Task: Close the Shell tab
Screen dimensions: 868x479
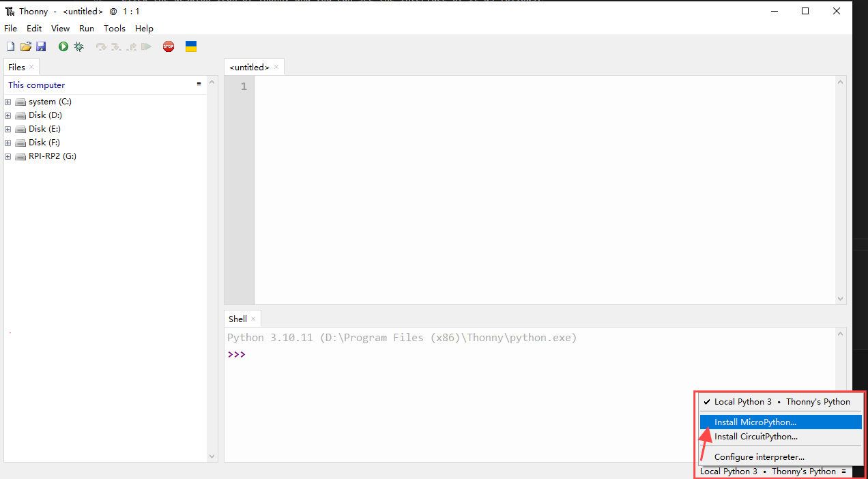Action: (253, 319)
